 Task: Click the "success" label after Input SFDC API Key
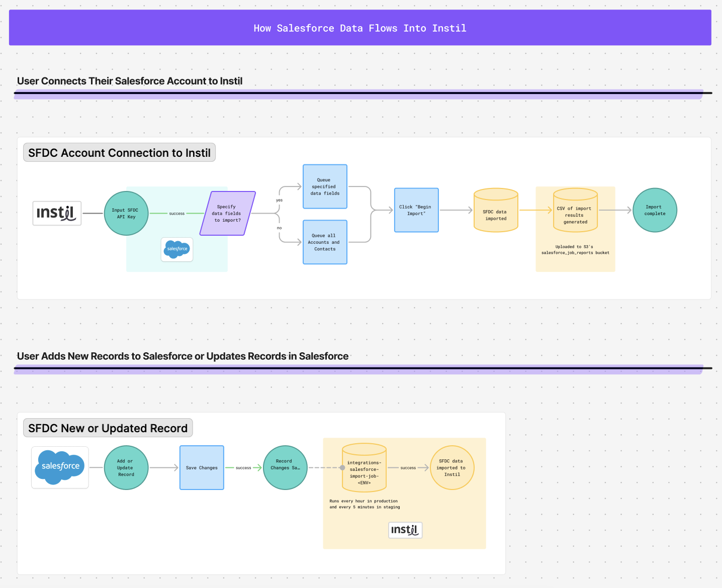[176, 214]
